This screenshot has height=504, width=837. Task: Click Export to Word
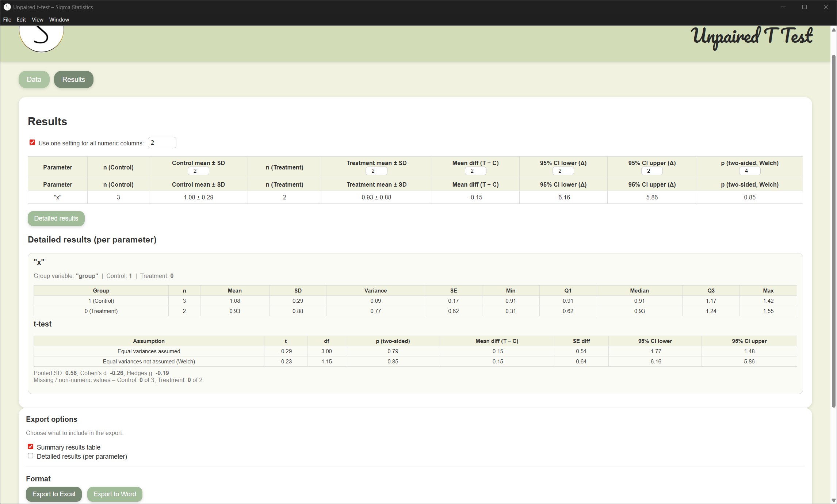coord(115,494)
